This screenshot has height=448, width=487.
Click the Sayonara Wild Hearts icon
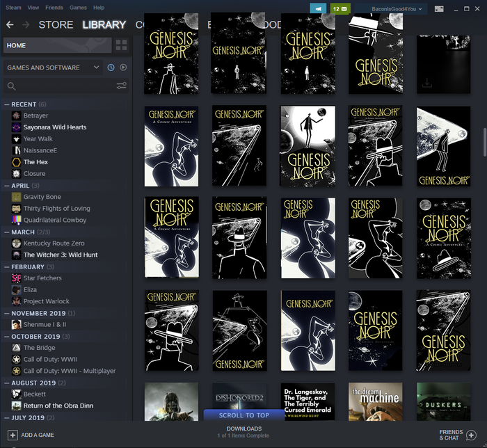(x=17, y=127)
